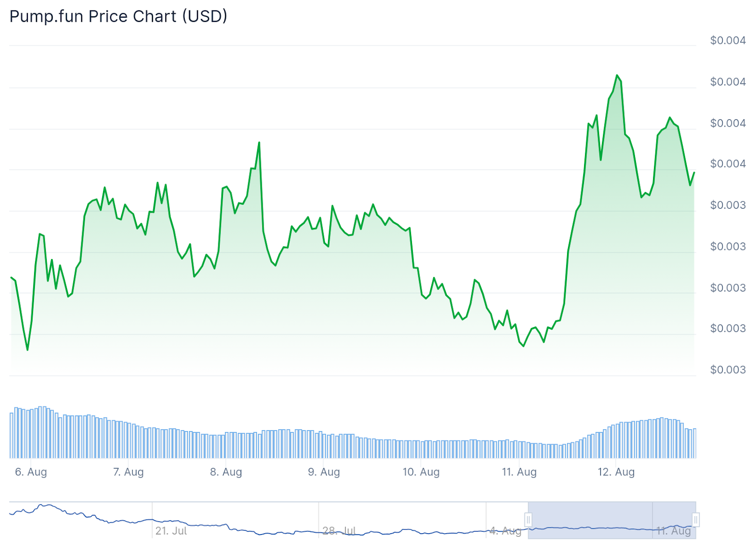The width and height of the screenshot is (756, 552).
Task: Click the price trough just after 11. Aug
Action: coord(524,346)
